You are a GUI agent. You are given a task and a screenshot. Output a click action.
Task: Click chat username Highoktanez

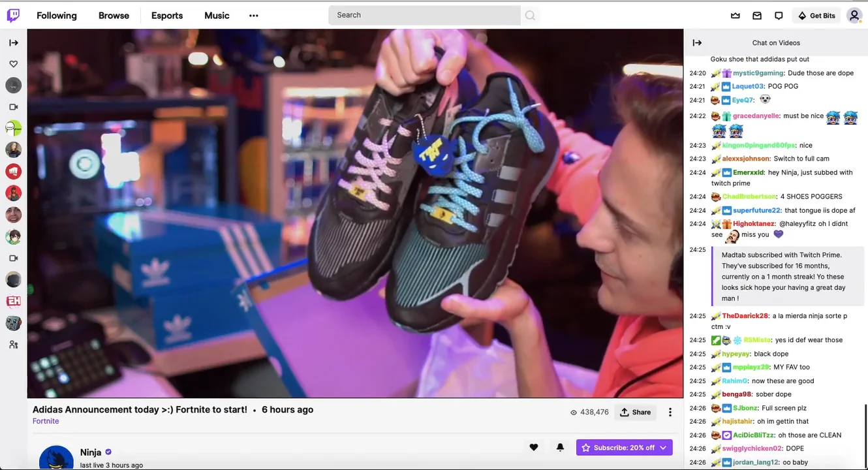[754, 223]
